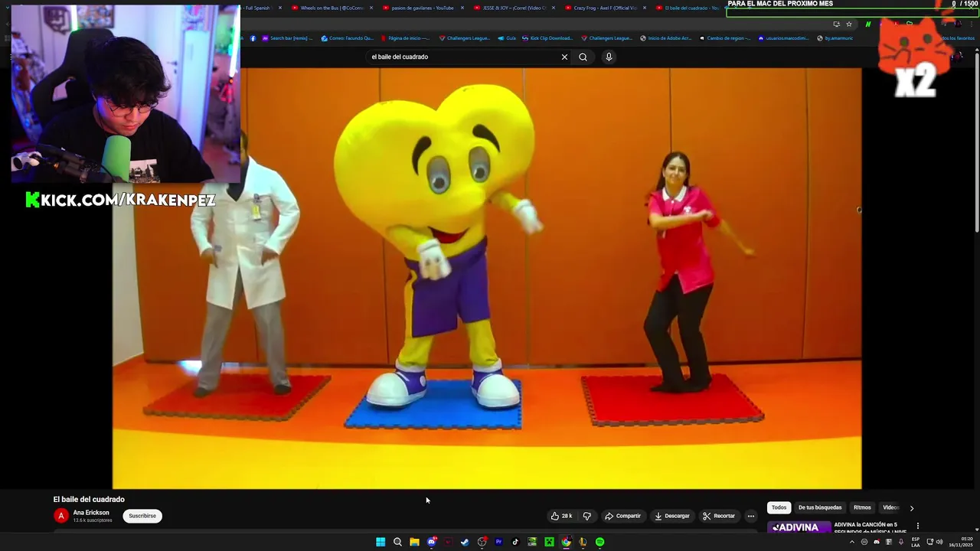Open the Minecraft creeper icon in taskbar
The width and height of the screenshot is (980, 551).
tap(549, 542)
